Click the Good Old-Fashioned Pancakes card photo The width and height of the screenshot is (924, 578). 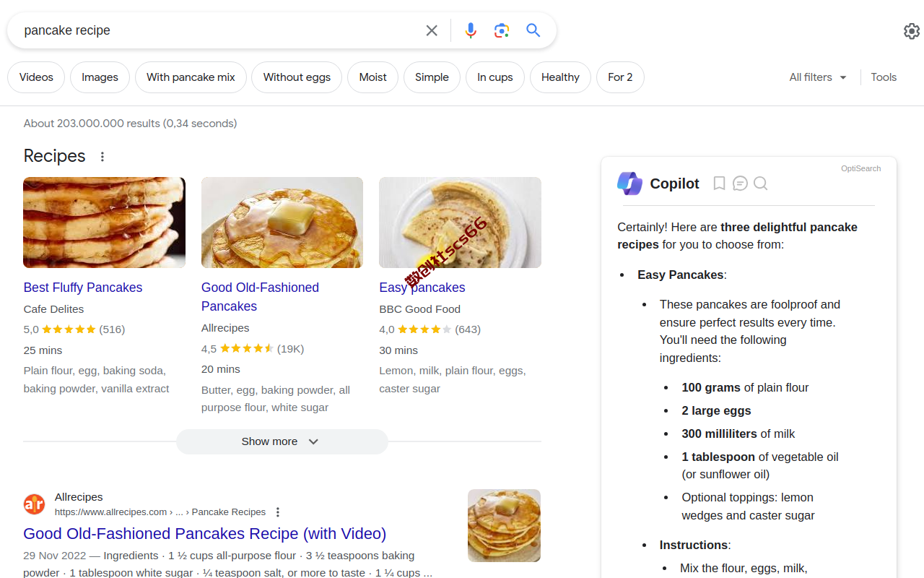pos(282,223)
